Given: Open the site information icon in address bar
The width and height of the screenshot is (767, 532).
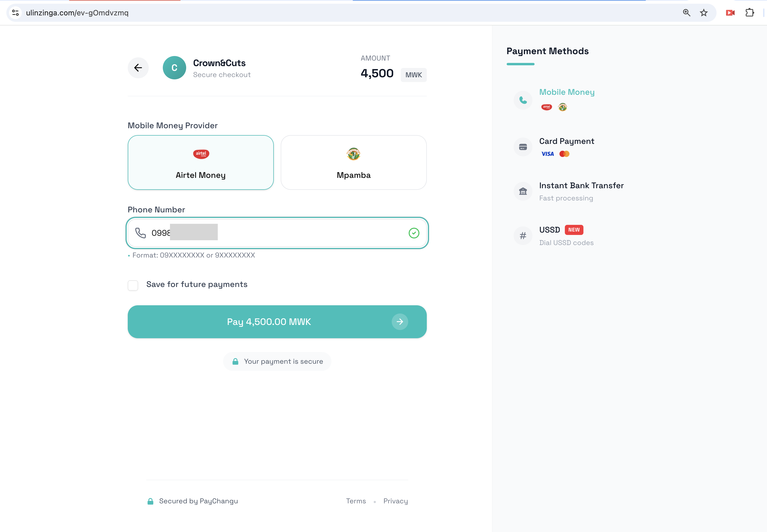Looking at the screenshot, I should [15, 13].
